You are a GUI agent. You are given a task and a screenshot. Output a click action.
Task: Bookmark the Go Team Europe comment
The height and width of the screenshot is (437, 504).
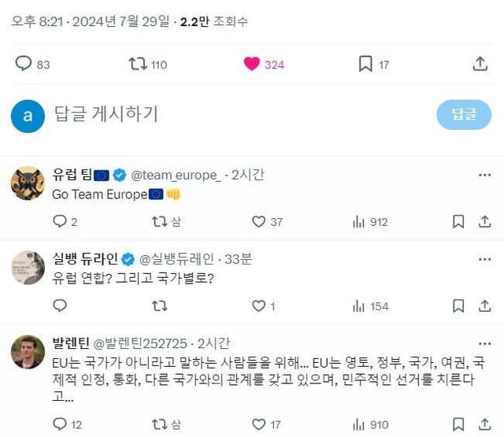point(458,222)
